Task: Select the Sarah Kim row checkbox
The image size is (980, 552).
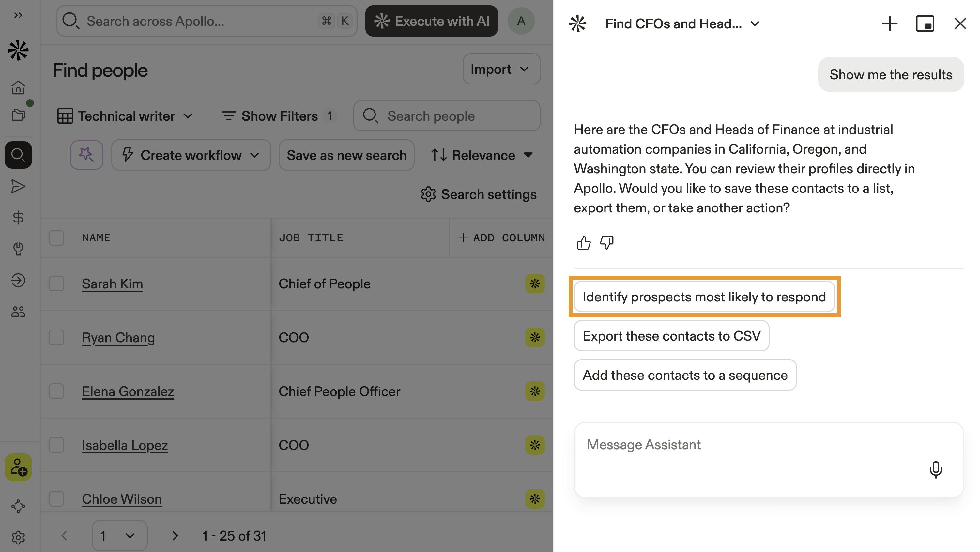Action: (56, 284)
